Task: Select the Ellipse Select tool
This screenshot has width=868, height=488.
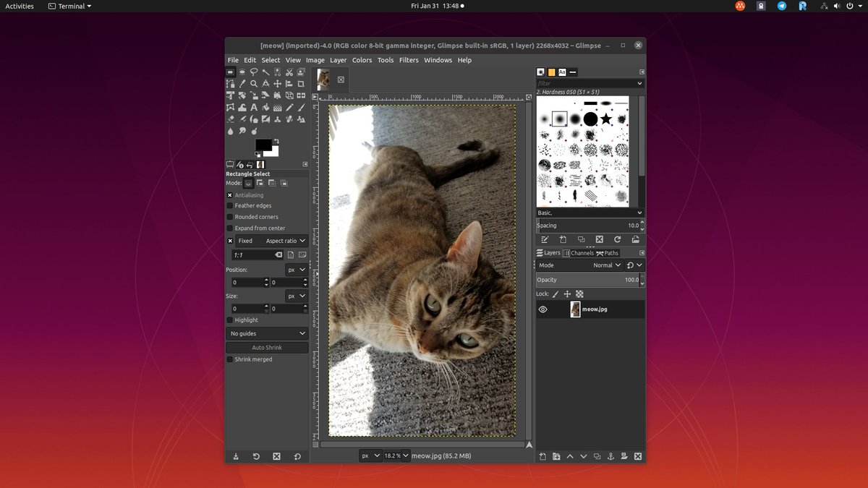Action: 242,72
